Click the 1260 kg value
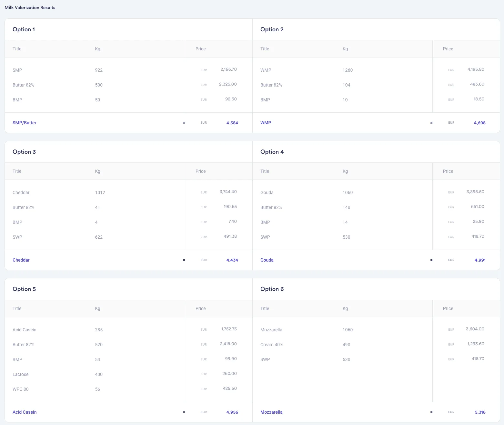This screenshot has height=425, width=504. pos(348,70)
